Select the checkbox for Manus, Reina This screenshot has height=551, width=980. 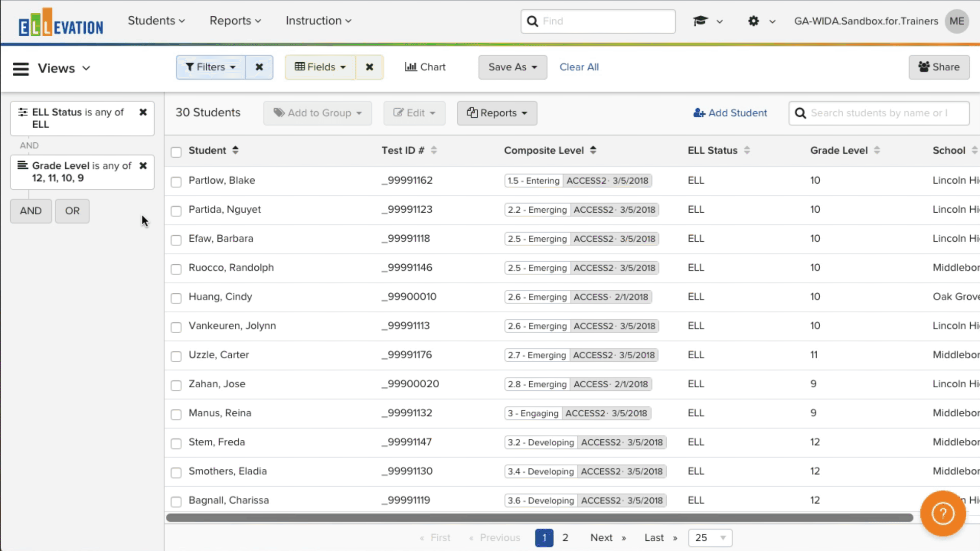point(176,414)
